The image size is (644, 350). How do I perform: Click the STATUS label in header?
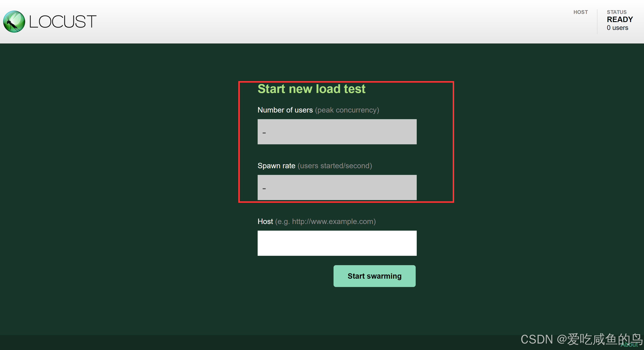point(617,12)
